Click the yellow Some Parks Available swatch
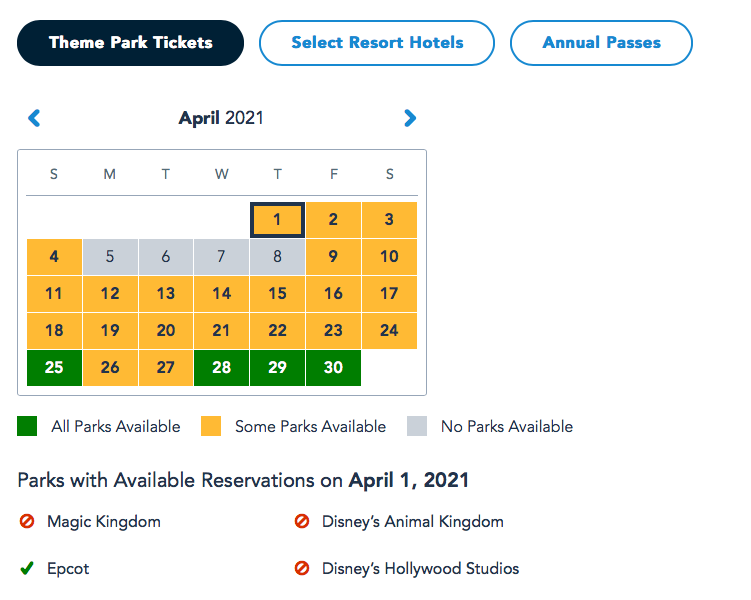The height and width of the screenshot is (600, 751). pos(210,427)
